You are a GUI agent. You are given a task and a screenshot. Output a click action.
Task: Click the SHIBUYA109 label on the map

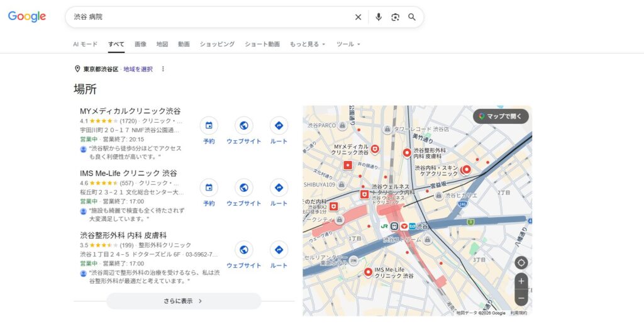pos(319,185)
